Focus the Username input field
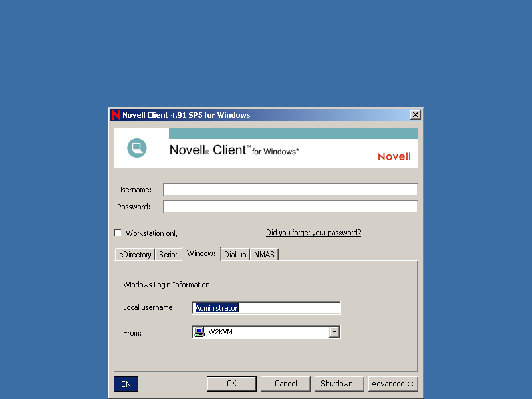This screenshot has width=532, height=399. [x=291, y=190]
